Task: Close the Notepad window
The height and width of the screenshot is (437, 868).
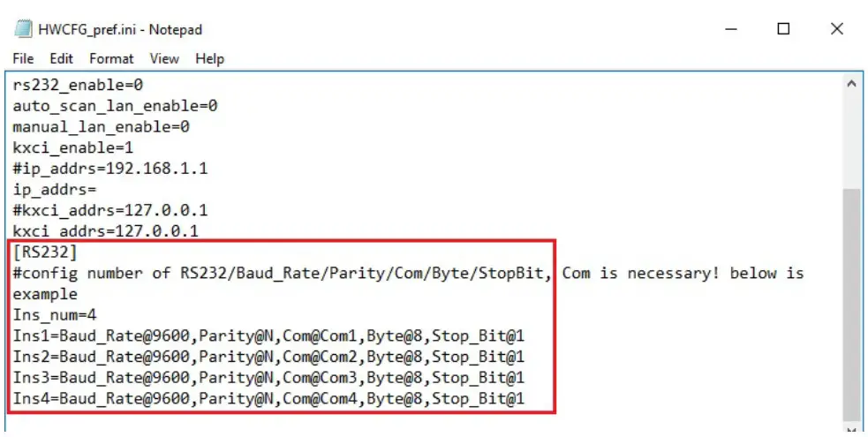Action: (x=837, y=29)
